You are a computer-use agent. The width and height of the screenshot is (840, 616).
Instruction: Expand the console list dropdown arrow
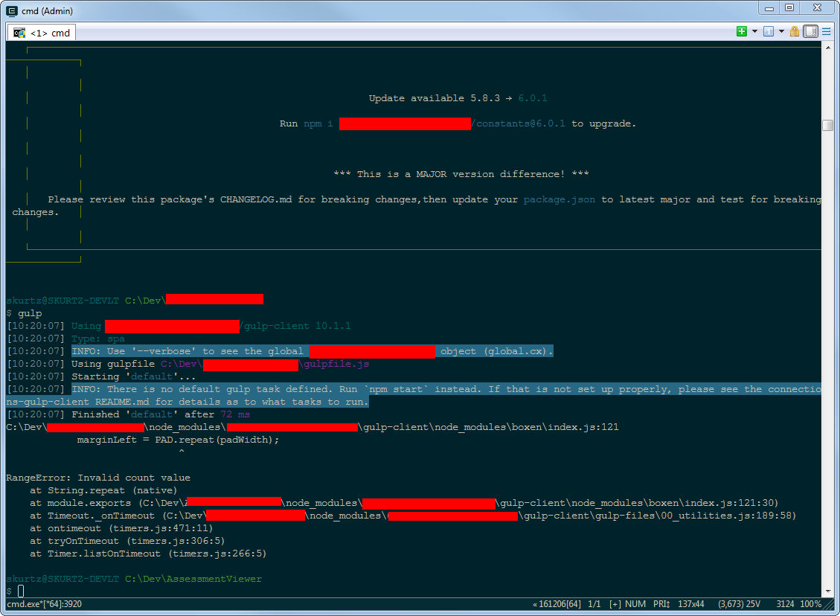click(x=781, y=31)
